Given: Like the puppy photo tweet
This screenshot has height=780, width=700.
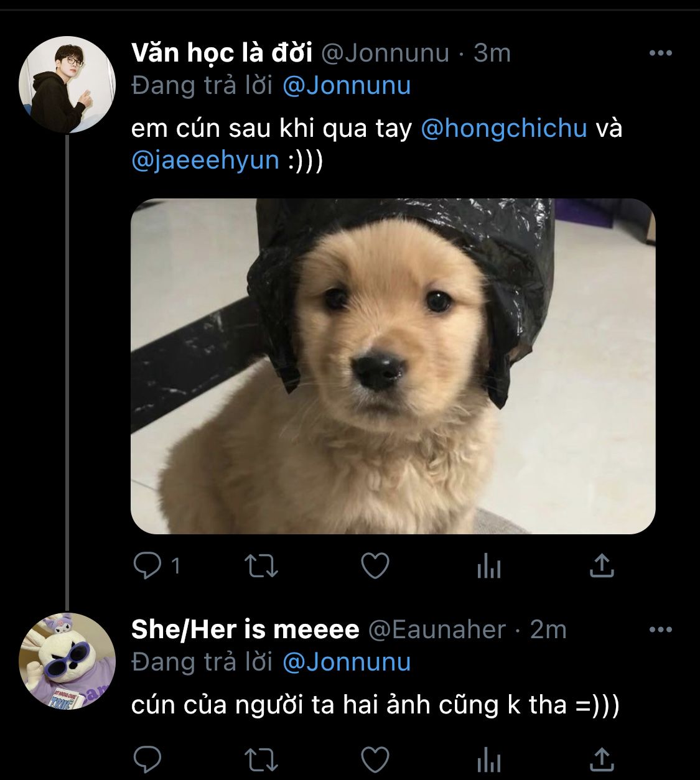Looking at the screenshot, I should tap(375, 566).
